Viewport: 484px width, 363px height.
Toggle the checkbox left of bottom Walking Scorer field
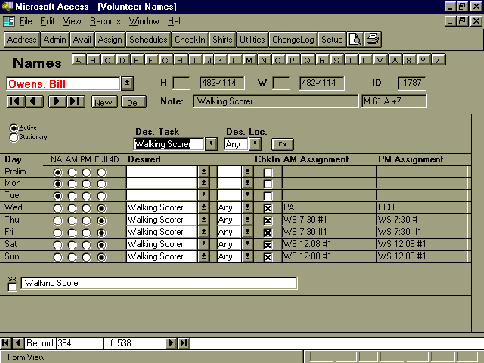(12, 287)
